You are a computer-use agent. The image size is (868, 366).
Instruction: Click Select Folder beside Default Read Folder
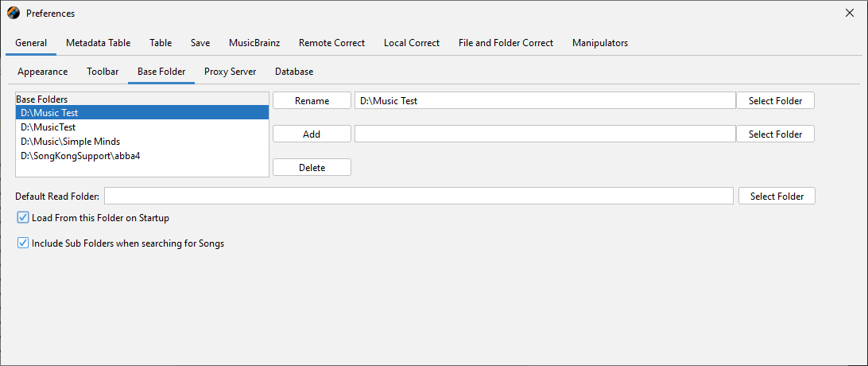click(776, 196)
